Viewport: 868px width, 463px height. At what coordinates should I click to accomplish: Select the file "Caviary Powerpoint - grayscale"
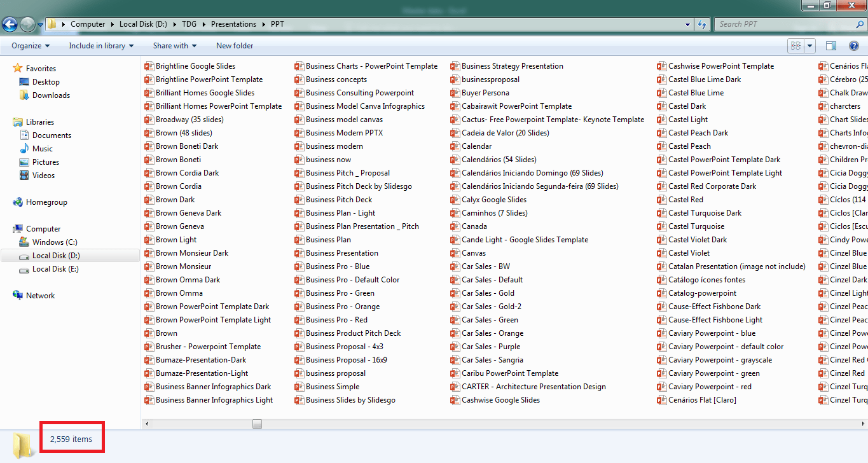pos(720,360)
